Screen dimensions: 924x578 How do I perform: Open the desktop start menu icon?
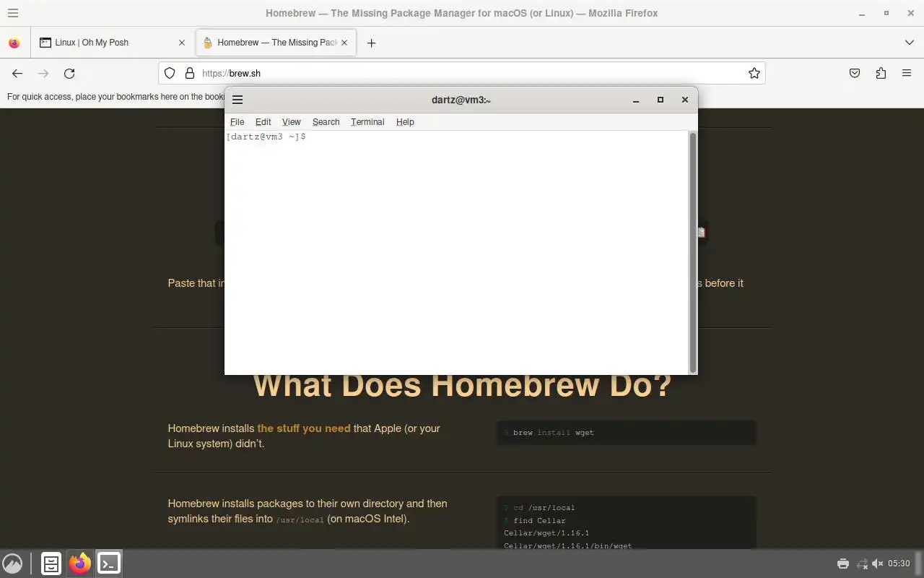(12, 564)
